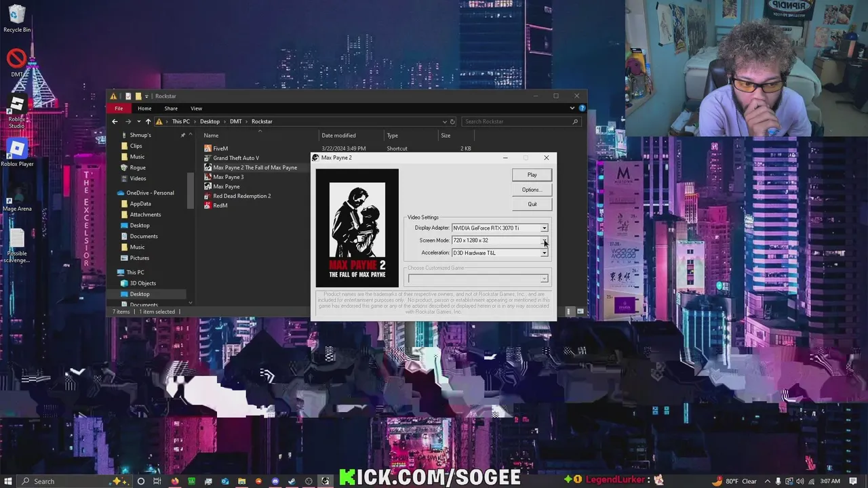Screen dimensions: 868x488
Task: Open Attachments folder in navigation pane
Action: tap(145, 214)
